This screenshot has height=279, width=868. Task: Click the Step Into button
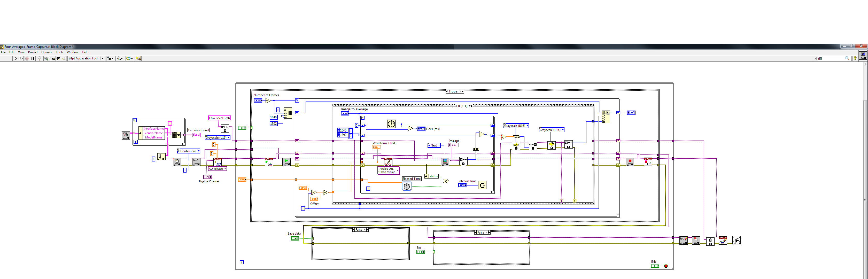click(x=52, y=58)
